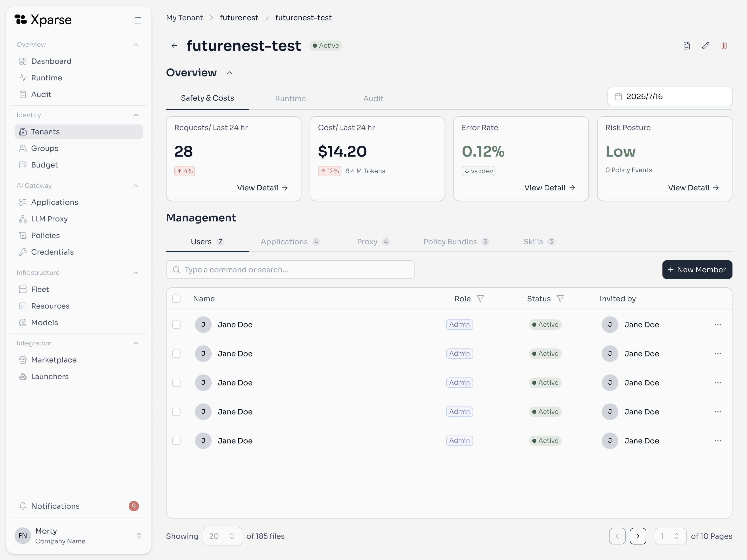Open Runtime in the sidebar

click(79, 78)
